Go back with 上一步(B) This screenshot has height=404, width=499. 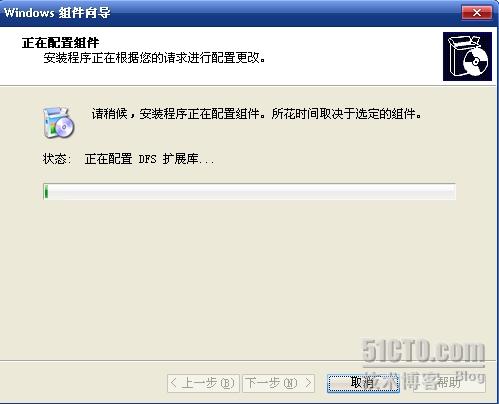pos(203,383)
